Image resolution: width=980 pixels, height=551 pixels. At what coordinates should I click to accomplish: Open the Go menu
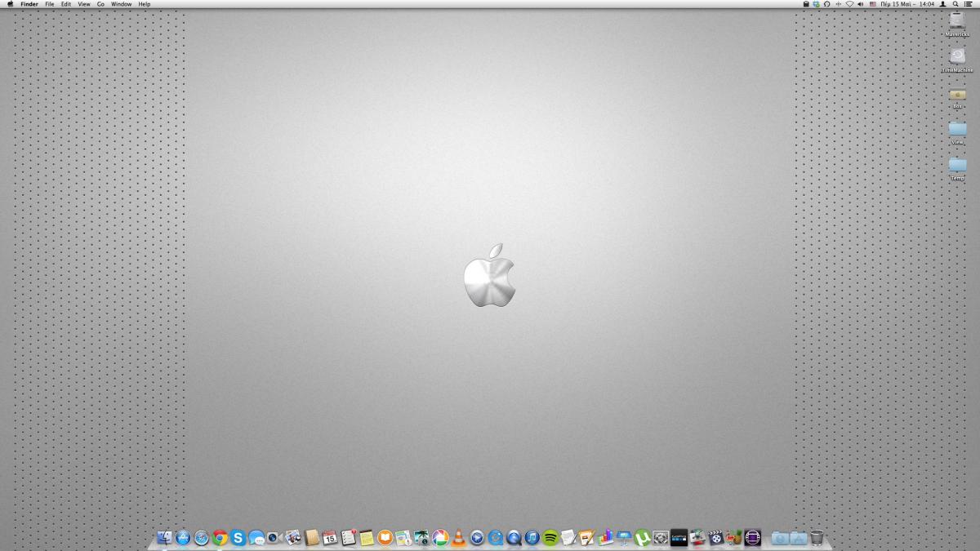(100, 4)
